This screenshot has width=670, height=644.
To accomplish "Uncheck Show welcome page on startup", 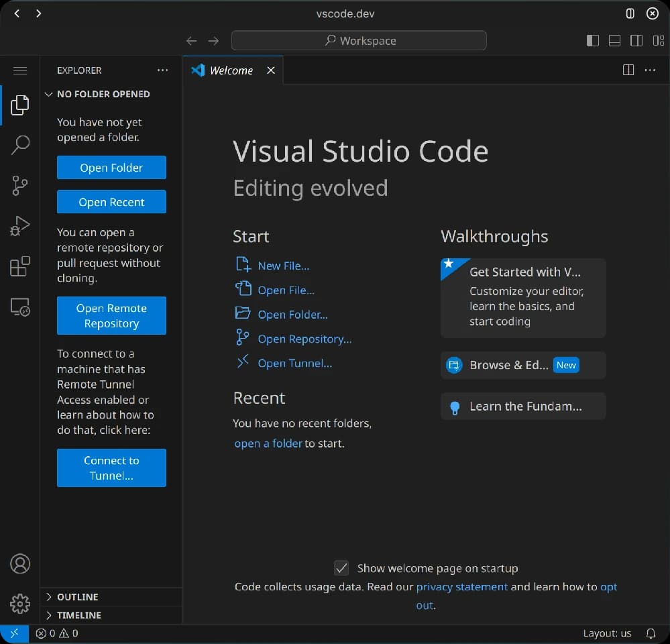I will [341, 568].
